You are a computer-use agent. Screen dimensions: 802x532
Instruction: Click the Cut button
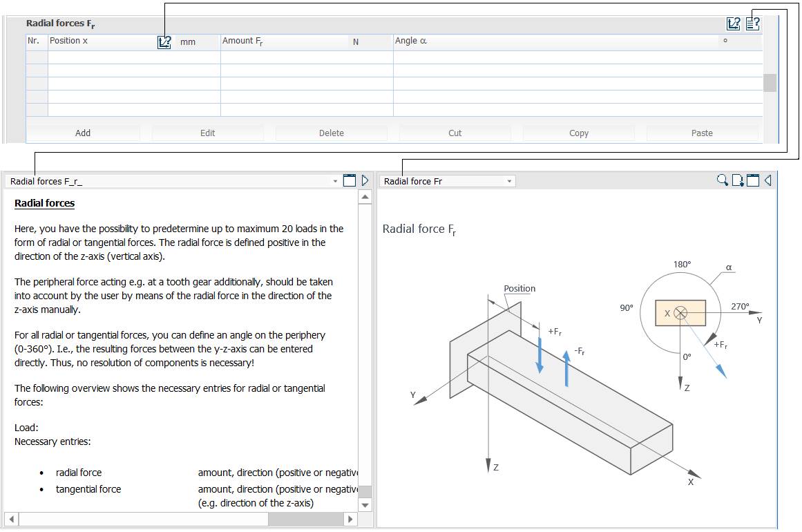coord(455,133)
